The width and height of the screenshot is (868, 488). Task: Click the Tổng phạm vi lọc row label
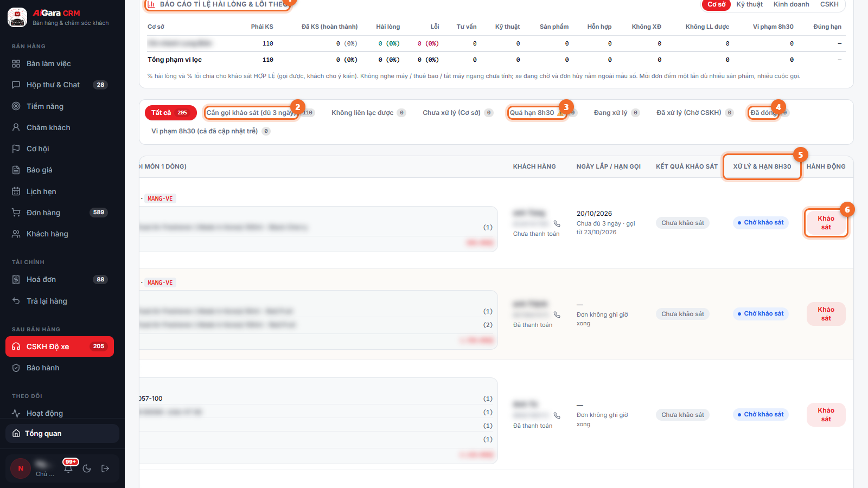(175, 60)
